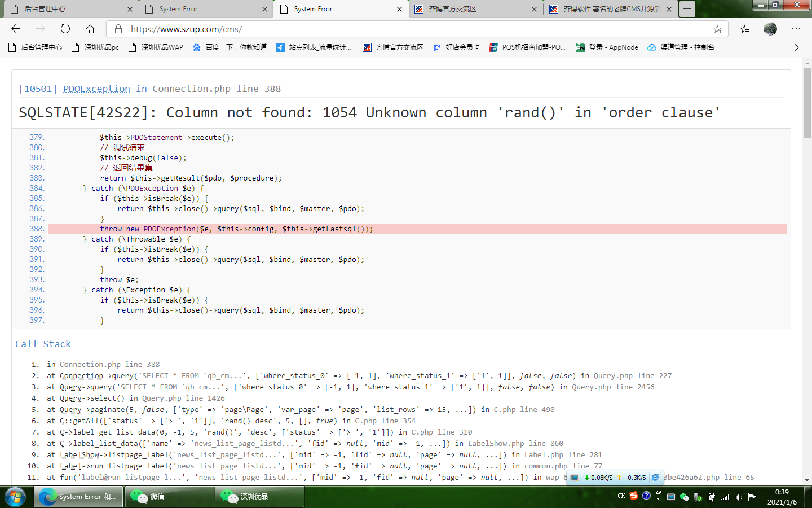The height and width of the screenshot is (508, 812).
Task: Open the browser home page
Action: pyautogui.click(x=90, y=29)
